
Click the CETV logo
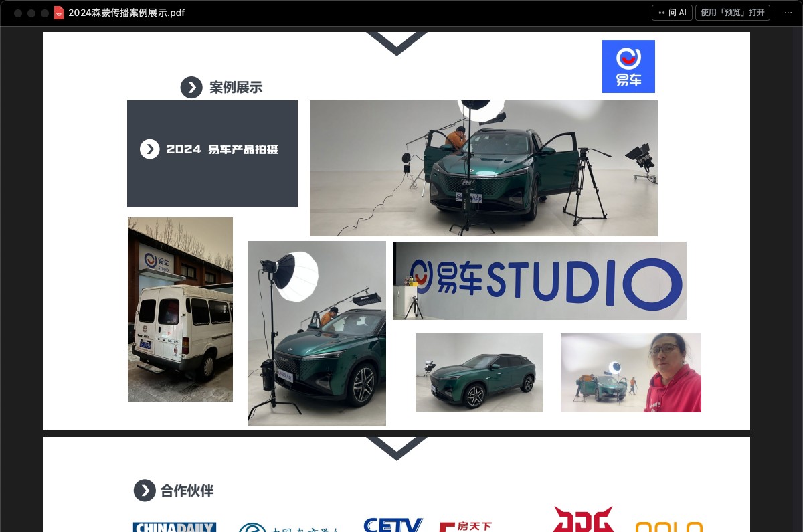pos(393,525)
